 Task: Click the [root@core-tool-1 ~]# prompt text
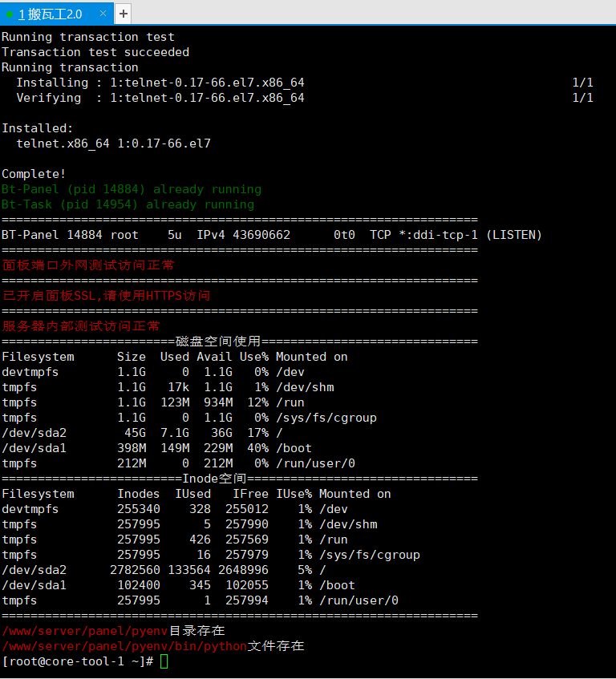[77, 661]
